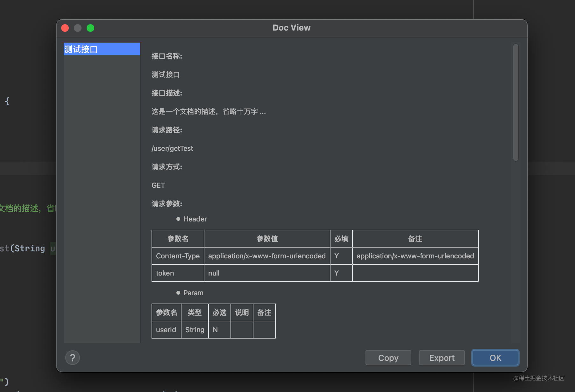Select the userId row in Param table
The height and width of the screenshot is (392, 575).
click(x=166, y=330)
